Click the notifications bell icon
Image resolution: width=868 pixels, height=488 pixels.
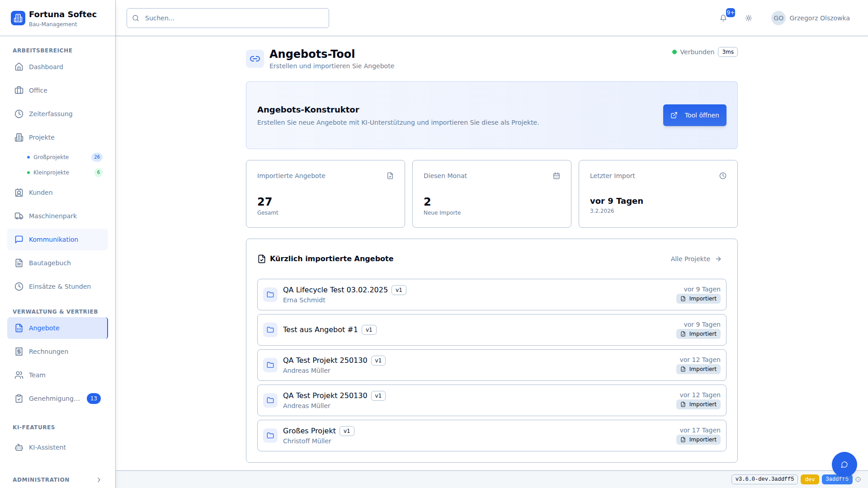(x=723, y=18)
